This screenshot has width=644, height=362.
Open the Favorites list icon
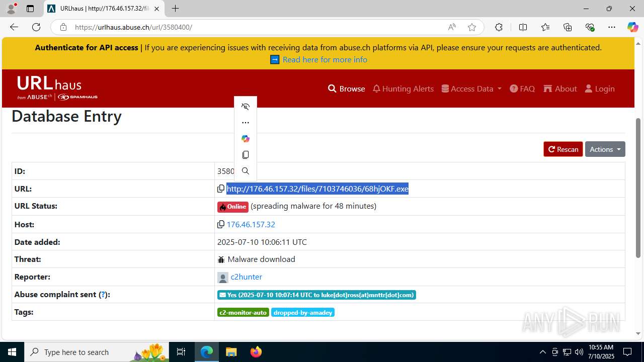tap(545, 27)
